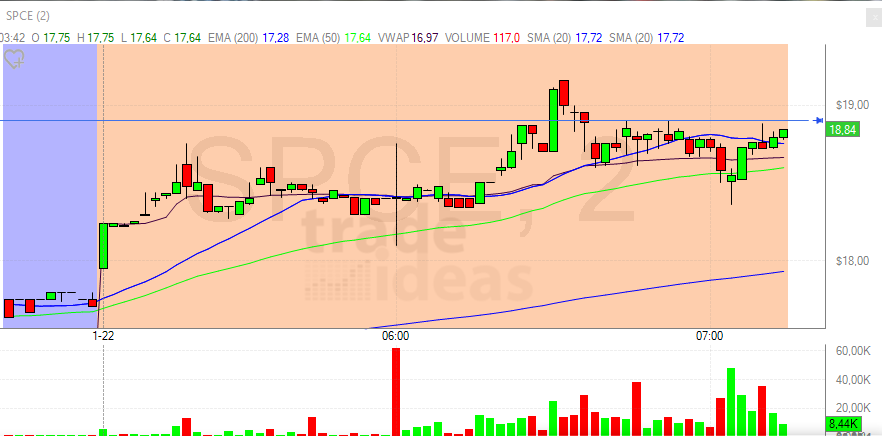This screenshot has height=436, width=882.
Task: Click the C 17,64 close value
Action: pyautogui.click(x=182, y=38)
